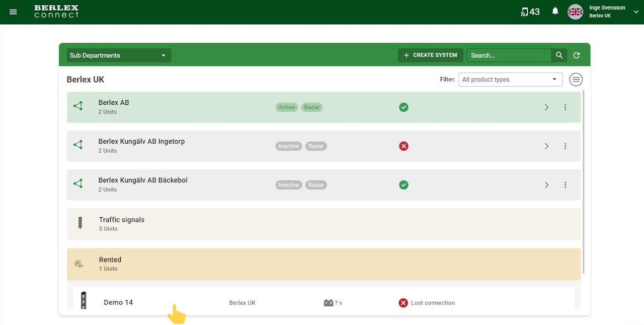Click the list's vertical scrollbar
Screen dimensions: 644x325
point(584,184)
